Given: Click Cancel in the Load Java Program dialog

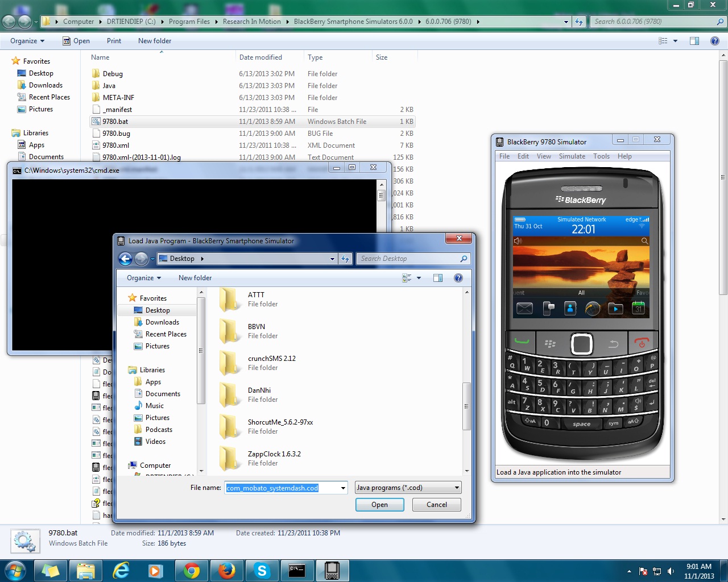Looking at the screenshot, I should pos(437,505).
